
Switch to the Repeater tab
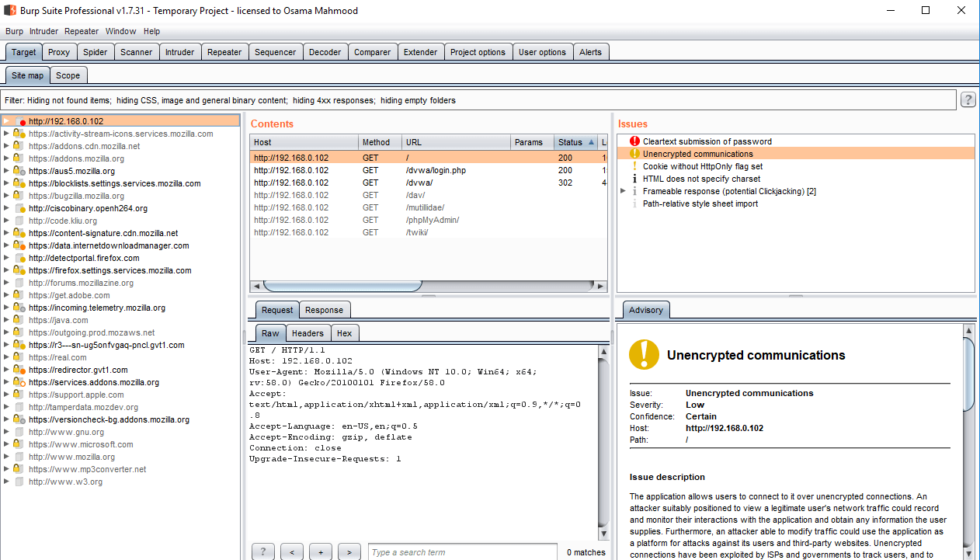[x=224, y=52]
